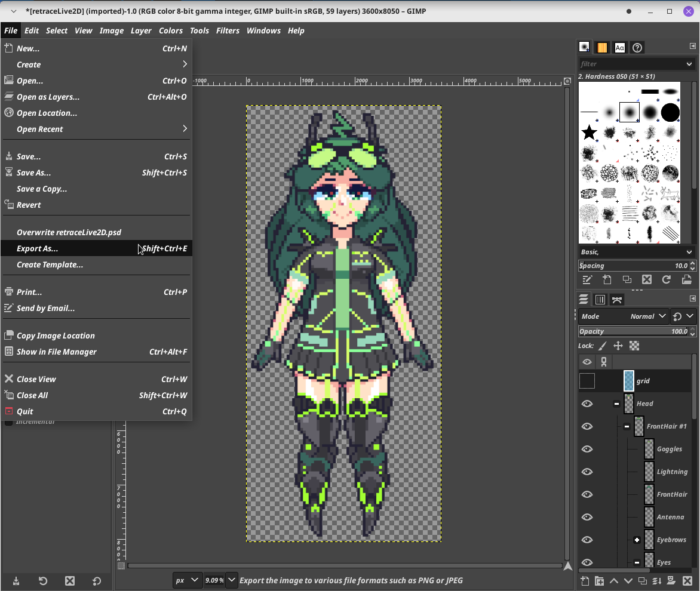
Task: Create a new layer group
Action: click(x=599, y=581)
